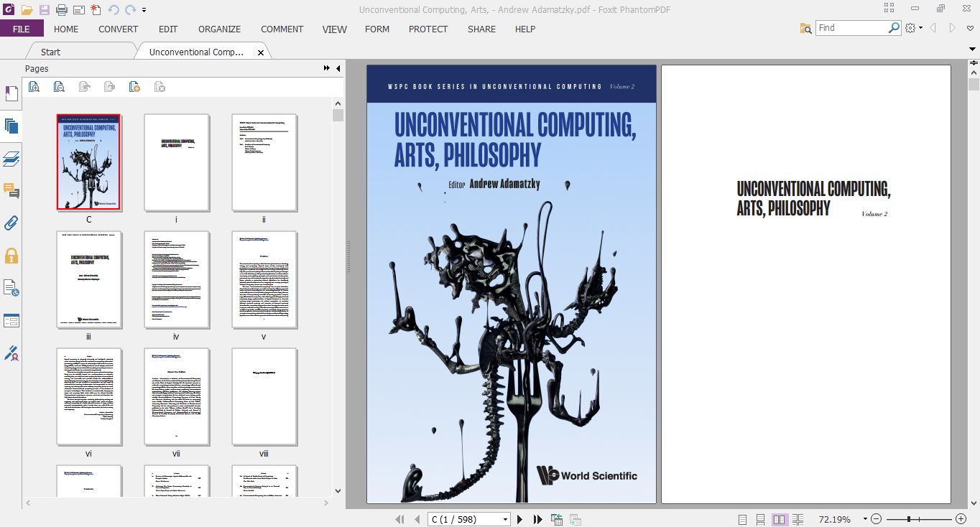Open the Attachments paperclip panel

coord(11,223)
